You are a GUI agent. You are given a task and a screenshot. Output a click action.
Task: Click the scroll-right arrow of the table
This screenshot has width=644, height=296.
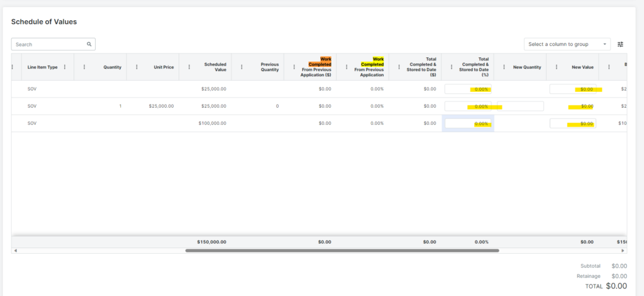623,251
